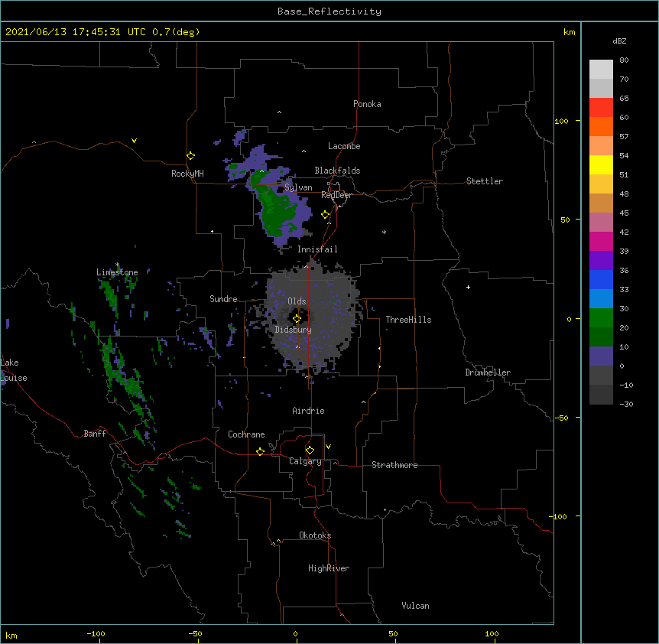This screenshot has height=644, width=659.
Task: Select the Limestone label
Action: [x=117, y=272]
